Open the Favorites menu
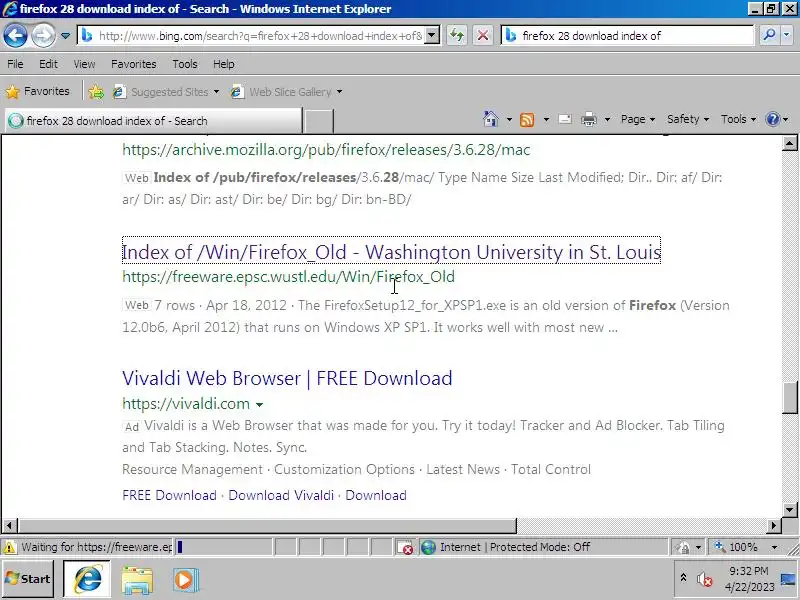Image resolution: width=800 pixels, height=600 pixels. pos(134,64)
